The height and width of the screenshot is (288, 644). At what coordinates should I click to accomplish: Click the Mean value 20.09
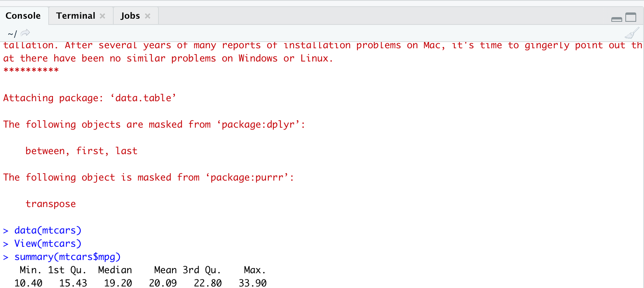click(x=163, y=283)
